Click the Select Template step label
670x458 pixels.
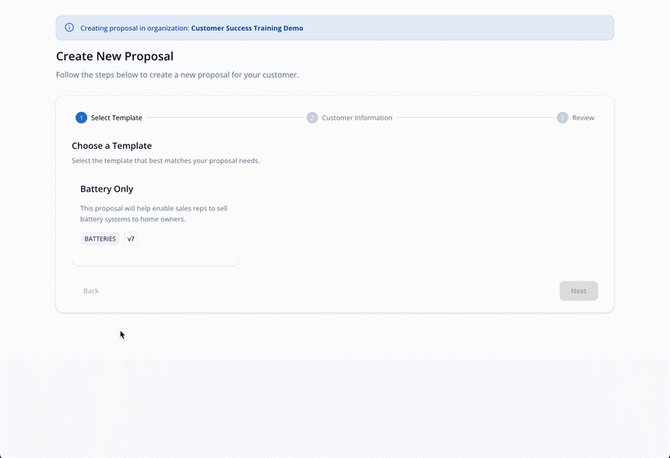[x=116, y=117]
